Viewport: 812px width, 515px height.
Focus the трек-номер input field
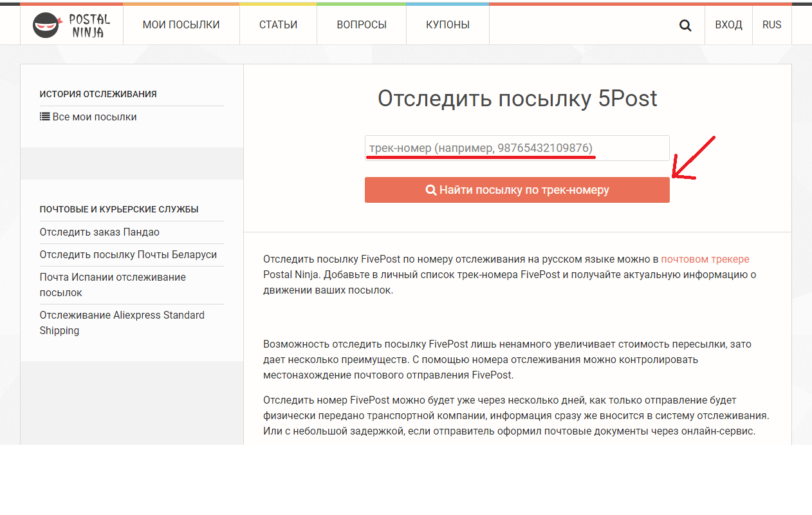[x=517, y=148]
